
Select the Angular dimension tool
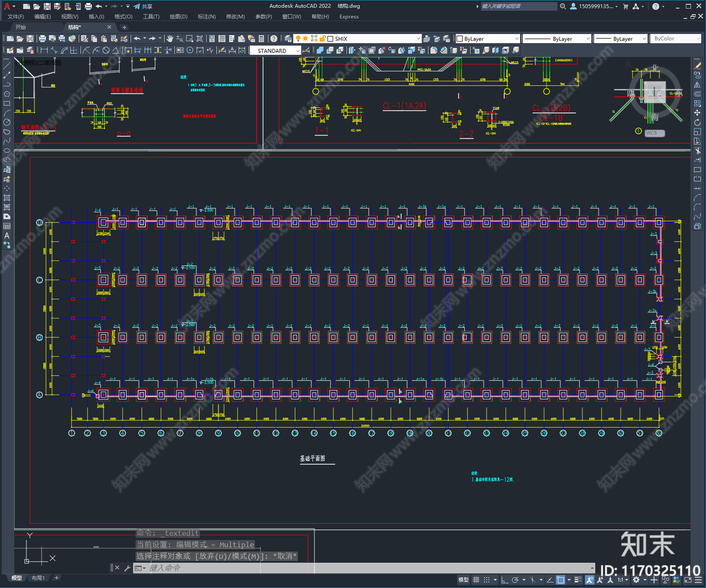tap(116, 50)
